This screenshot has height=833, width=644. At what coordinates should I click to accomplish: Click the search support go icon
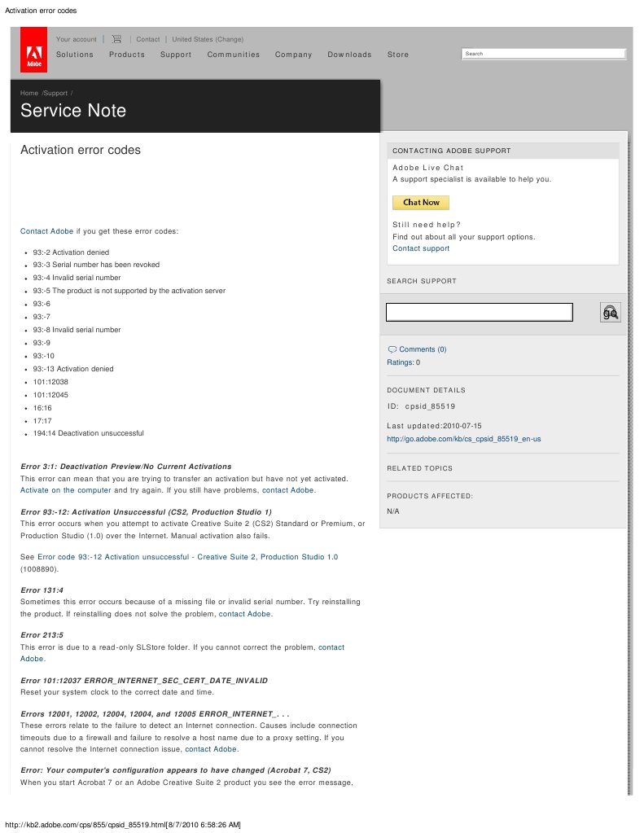pyautogui.click(x=610, y=312)
